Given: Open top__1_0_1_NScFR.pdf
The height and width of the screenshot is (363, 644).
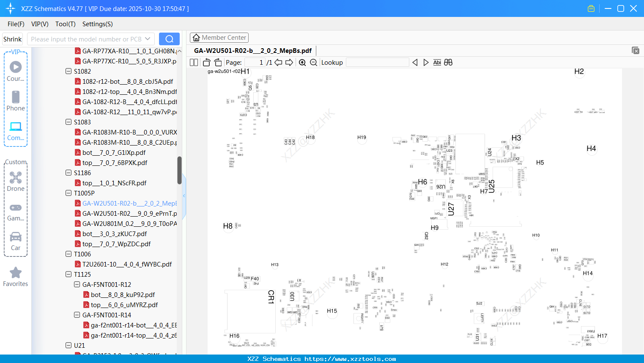Looking at the screenshot, I should coord(114,183).
